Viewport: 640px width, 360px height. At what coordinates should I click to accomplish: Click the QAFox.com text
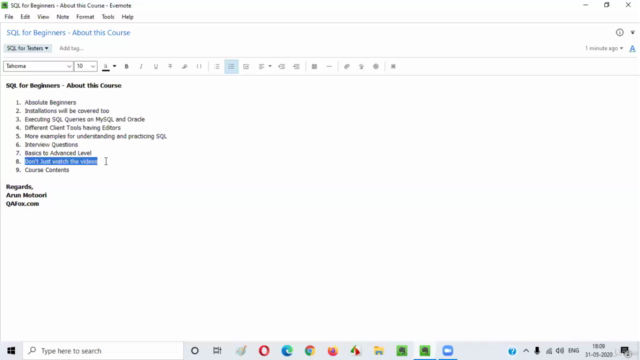pyautogui.click(x=22, y=204)
